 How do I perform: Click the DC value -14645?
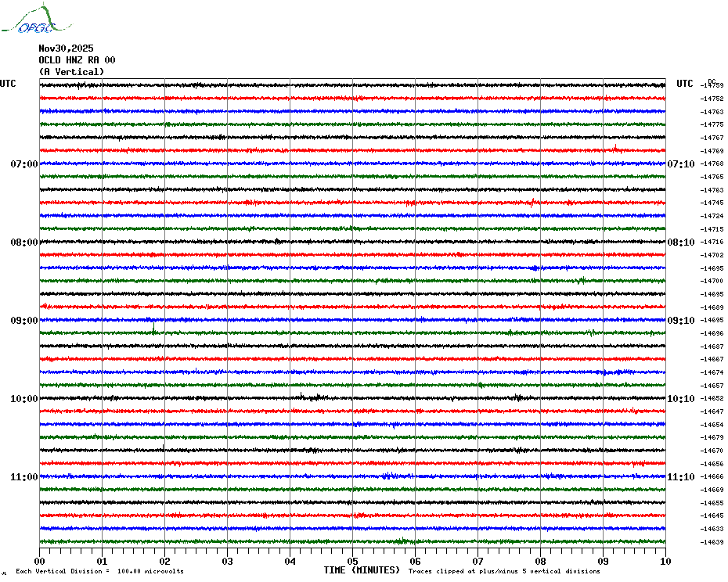tap(712, 516)
